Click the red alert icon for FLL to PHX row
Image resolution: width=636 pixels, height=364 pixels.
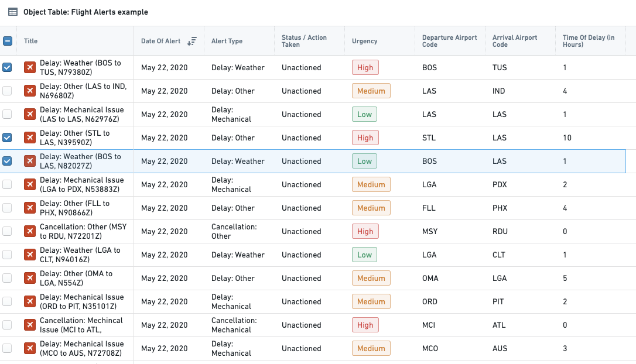click(x=30, y=208)
